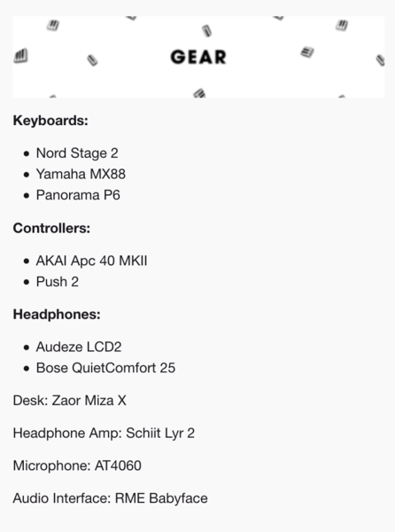The image size is (395, 532).
Task: Select the Bose QuietComfort 25 entry
Action: coord(105,368)
